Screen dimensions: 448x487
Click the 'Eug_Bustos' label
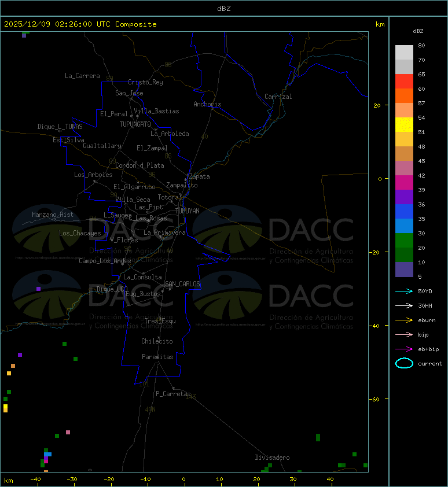coord(143,294)
